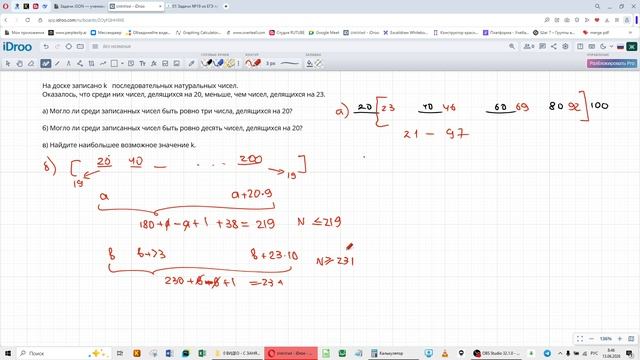Expand the theme dropdown arrow

[x=611, y=47]
